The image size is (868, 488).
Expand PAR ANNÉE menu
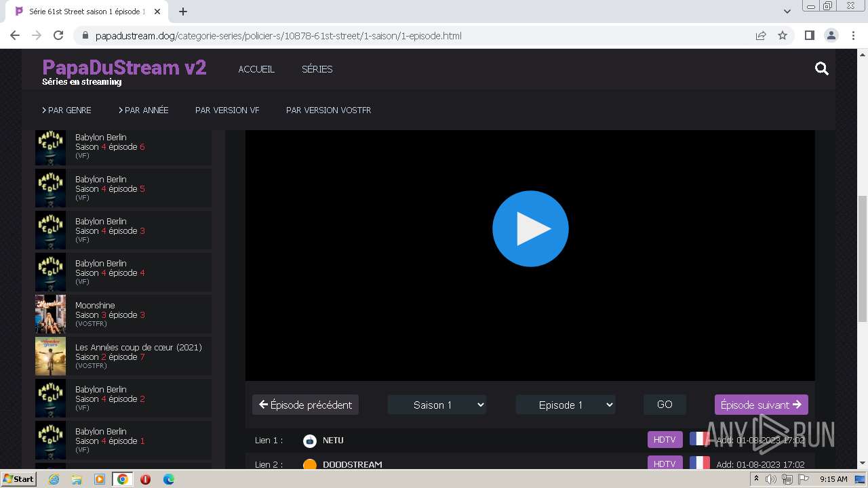[143, 110]
